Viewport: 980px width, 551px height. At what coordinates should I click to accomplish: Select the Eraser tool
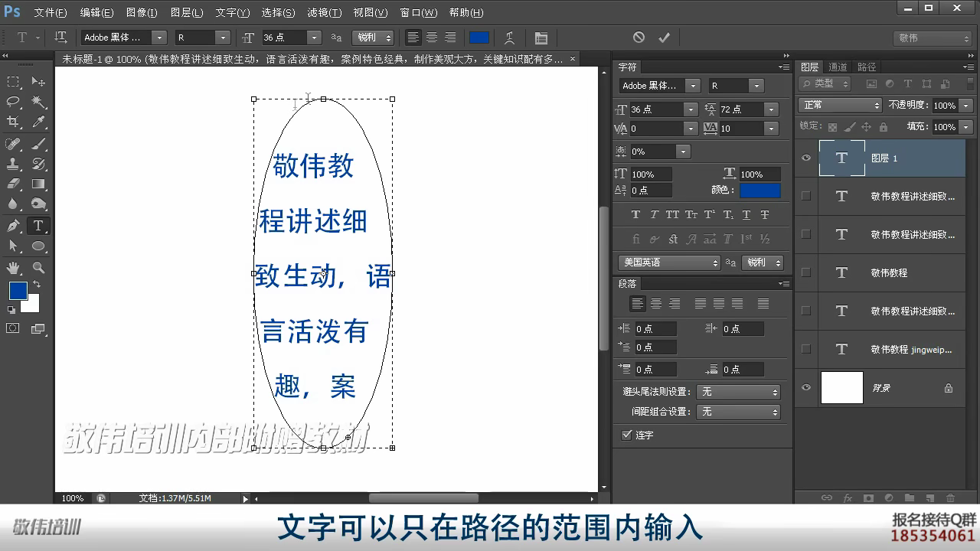point(13,184)
